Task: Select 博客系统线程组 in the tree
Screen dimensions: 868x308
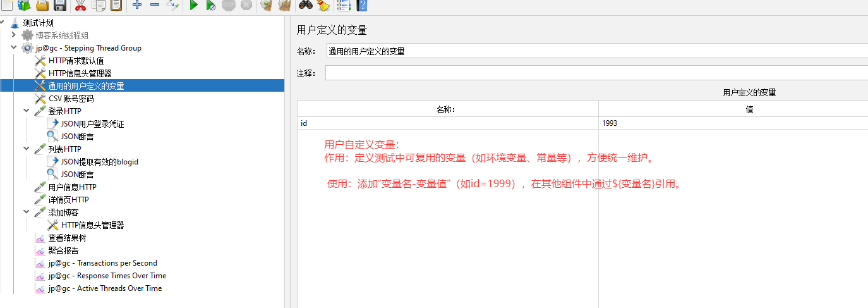Action: click(x=62, y=35)
